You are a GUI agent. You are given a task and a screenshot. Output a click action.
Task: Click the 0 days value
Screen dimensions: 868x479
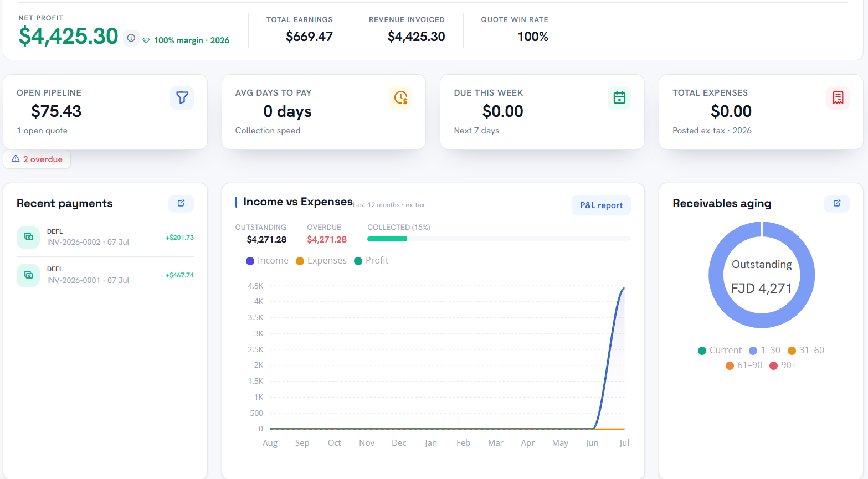click(x=287, y=111)
